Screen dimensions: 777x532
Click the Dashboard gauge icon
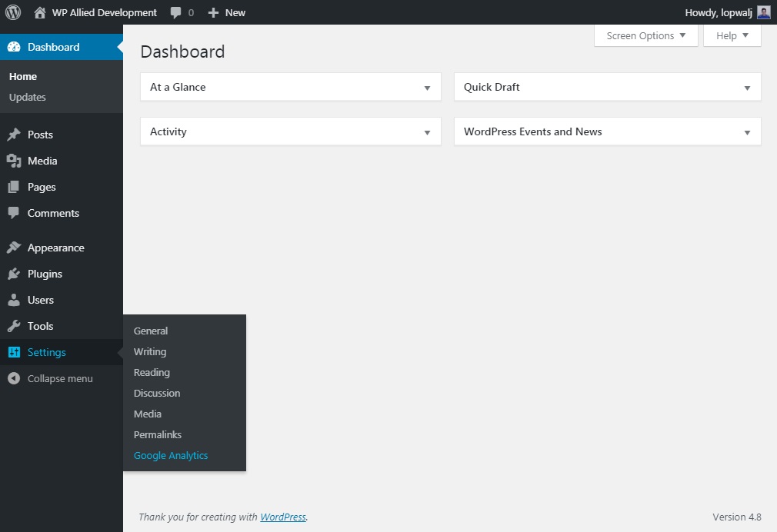(x=14, y=47)
